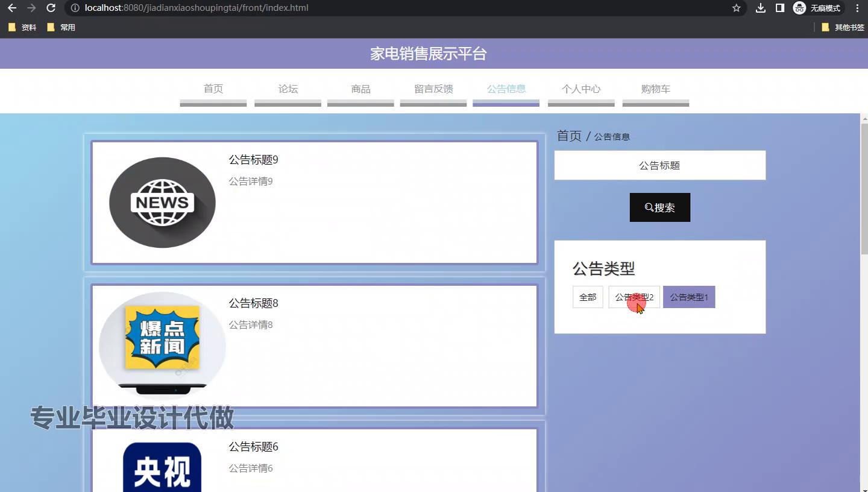Click 公告信息 breadcrumb text
868x492 pixels.
(612, 137)
